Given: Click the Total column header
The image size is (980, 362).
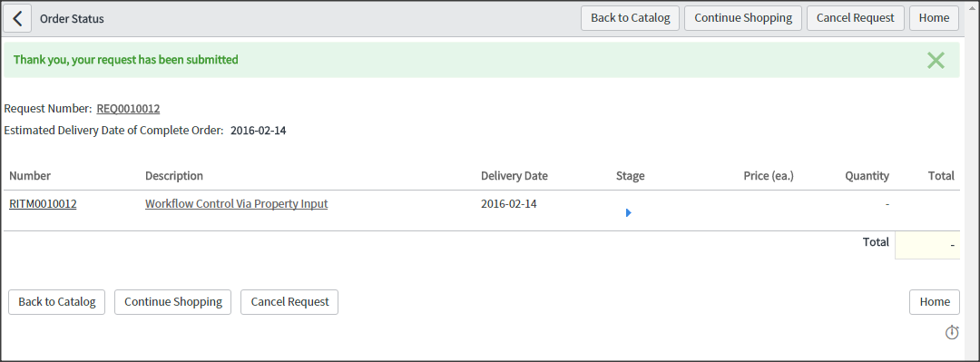Looking at the screenshot, I should [941, 176].
